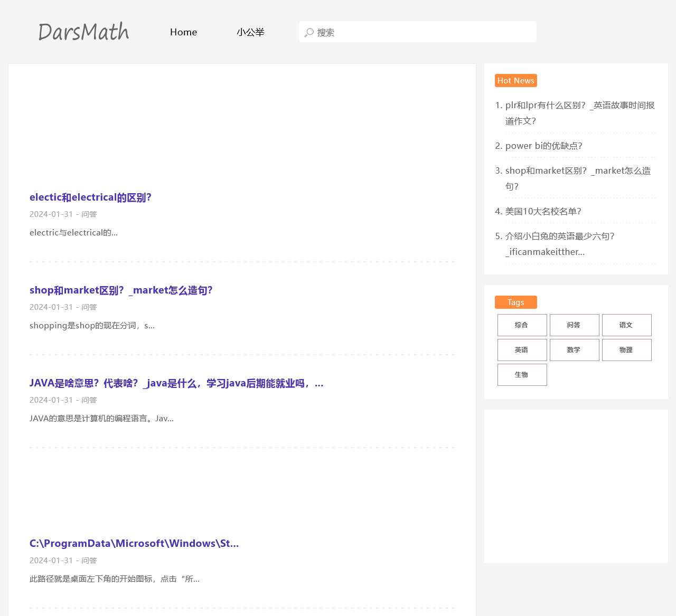This screenshot has width=676, height=616.
Task: Select the 物理 tag button
Action: (x=626, y=350)
